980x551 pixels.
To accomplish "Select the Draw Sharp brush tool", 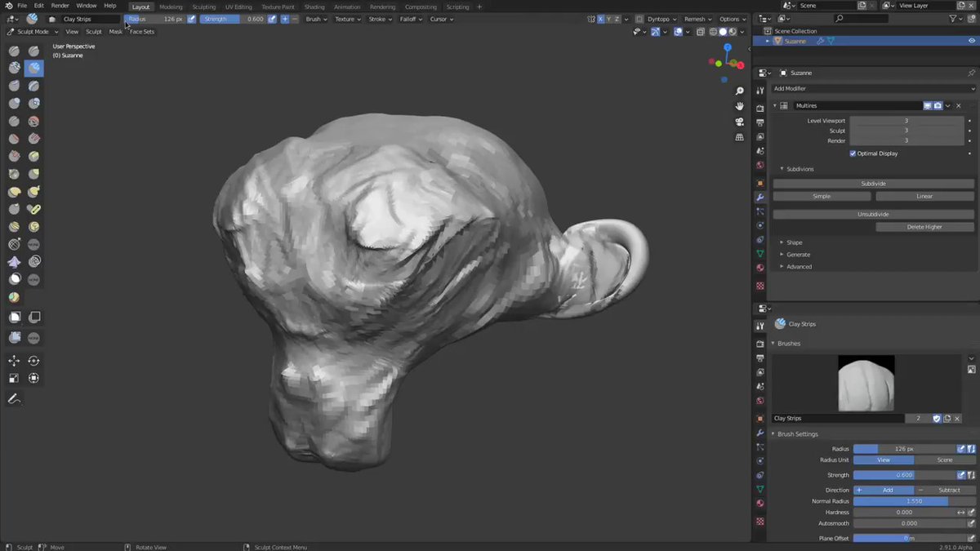I will tap(33, 51).
